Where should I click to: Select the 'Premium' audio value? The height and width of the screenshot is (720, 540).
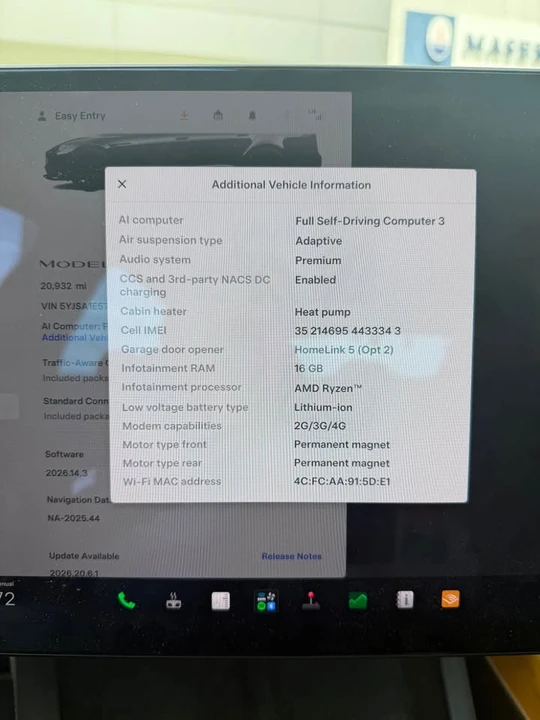[318, 260]
